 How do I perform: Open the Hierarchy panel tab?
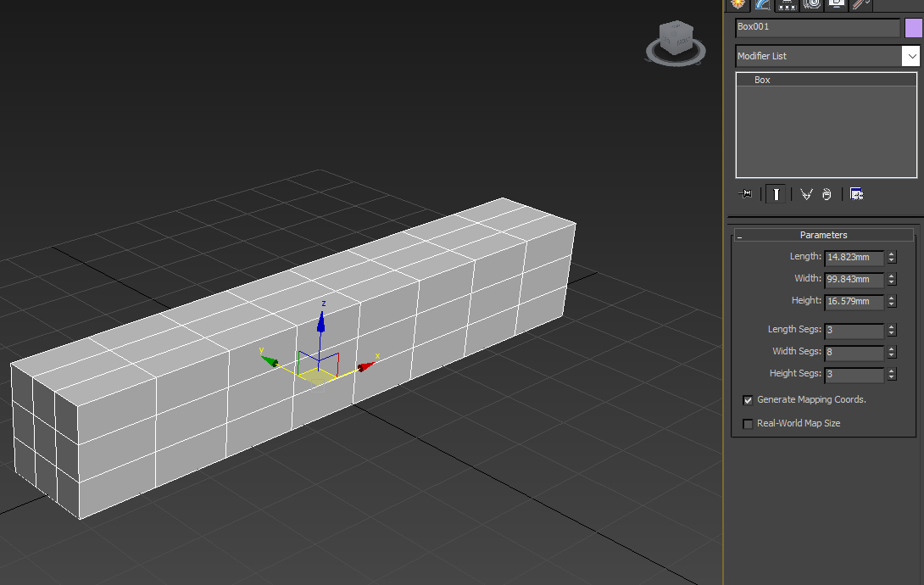[x=787, y=5]
